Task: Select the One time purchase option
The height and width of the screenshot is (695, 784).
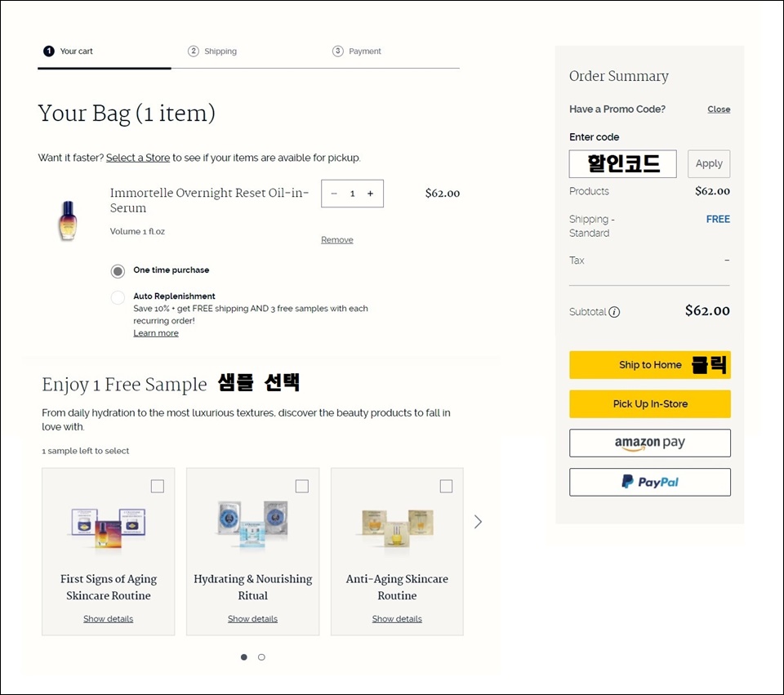Action: 118,271
